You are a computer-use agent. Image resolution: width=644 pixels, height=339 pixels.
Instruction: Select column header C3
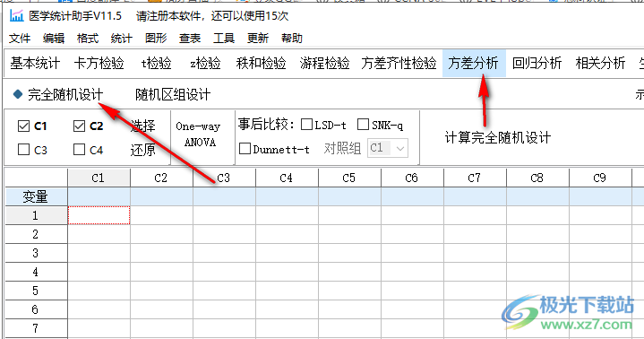224,178
